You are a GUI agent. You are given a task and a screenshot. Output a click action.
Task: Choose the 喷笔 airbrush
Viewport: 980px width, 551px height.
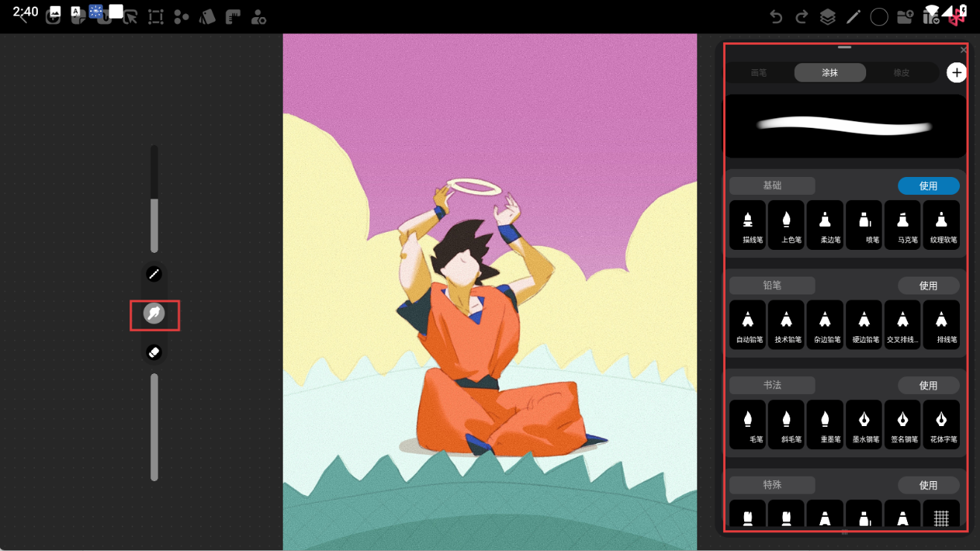click(x=864, y=225)
